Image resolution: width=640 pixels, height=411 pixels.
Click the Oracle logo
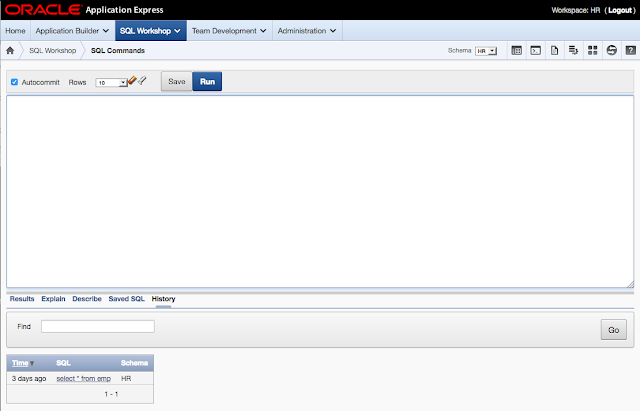coord(43,10)
